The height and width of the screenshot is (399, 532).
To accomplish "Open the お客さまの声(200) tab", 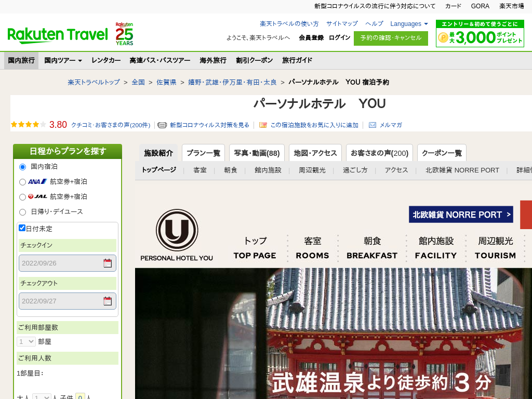I will click(x=379, y=153).
